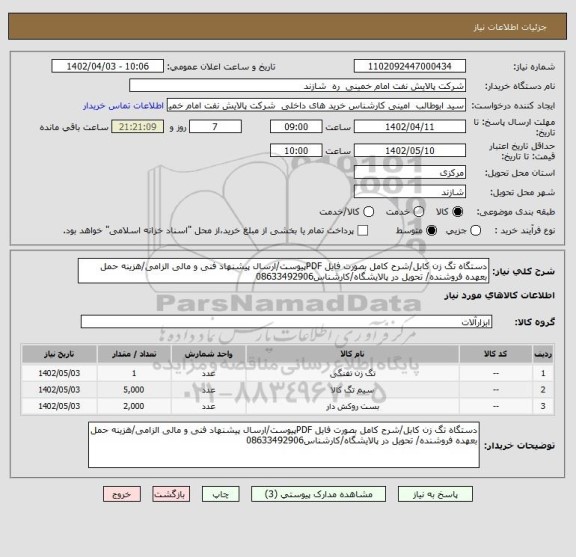Click the deadline time field 09:00
This screenshot has width=576, height=557.
coord(296,127)
